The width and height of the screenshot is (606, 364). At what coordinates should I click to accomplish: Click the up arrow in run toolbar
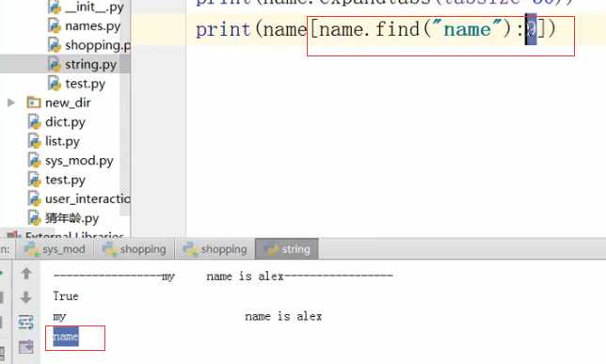[x=26, y=274]
